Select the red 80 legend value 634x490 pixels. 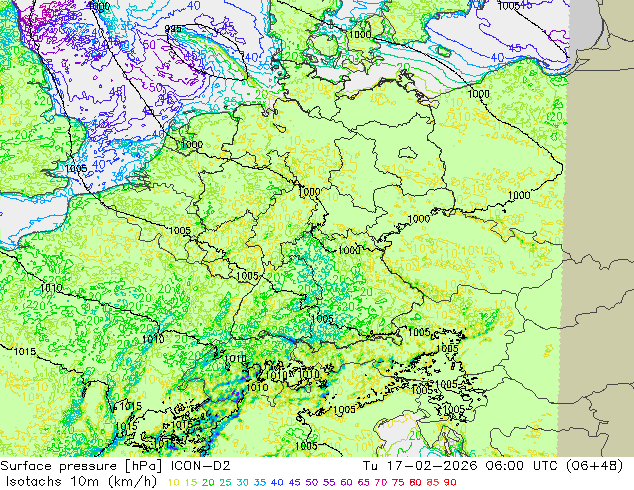(x=416, y=482)
